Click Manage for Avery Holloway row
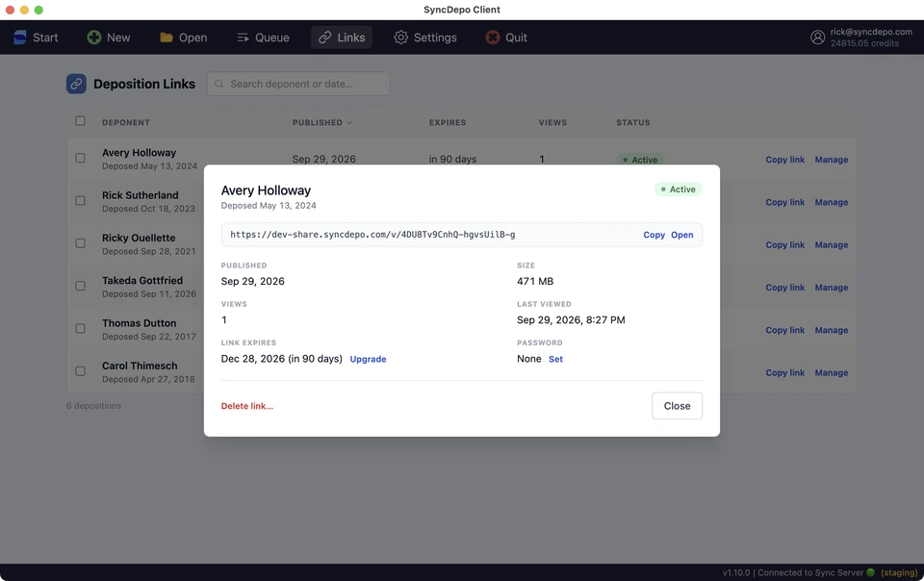 832,160
